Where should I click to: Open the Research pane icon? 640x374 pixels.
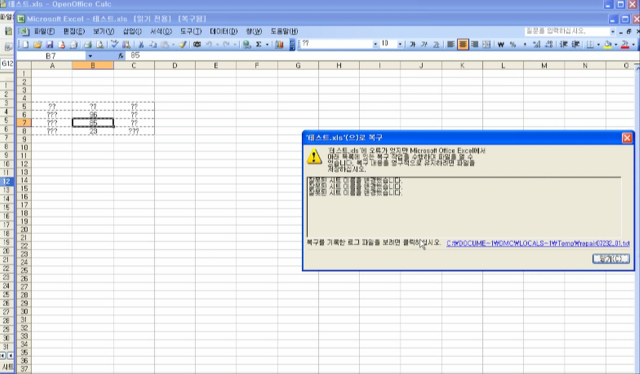tap(127, 44)
